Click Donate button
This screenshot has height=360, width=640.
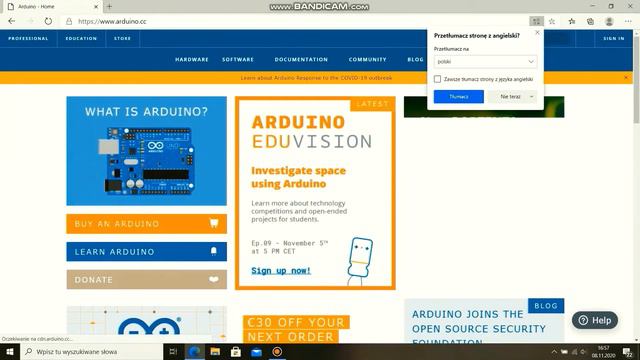pos(147,280)
